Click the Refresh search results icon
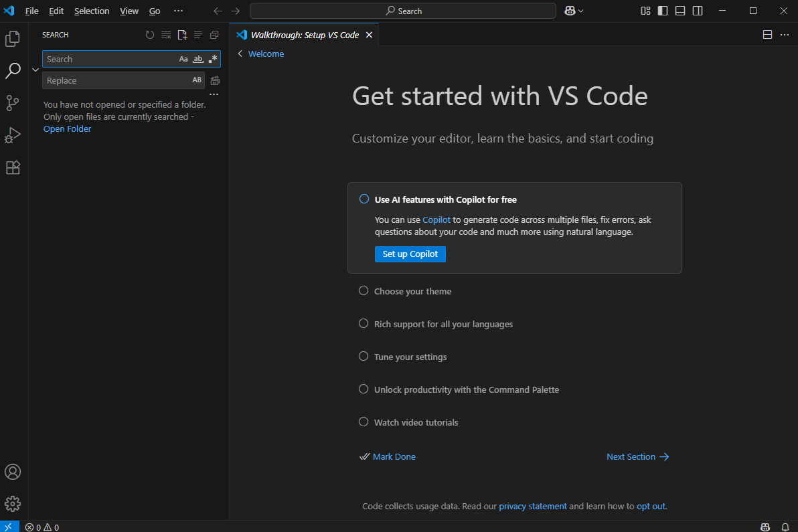Screen dimensions: 798x532 click(150, 35)
